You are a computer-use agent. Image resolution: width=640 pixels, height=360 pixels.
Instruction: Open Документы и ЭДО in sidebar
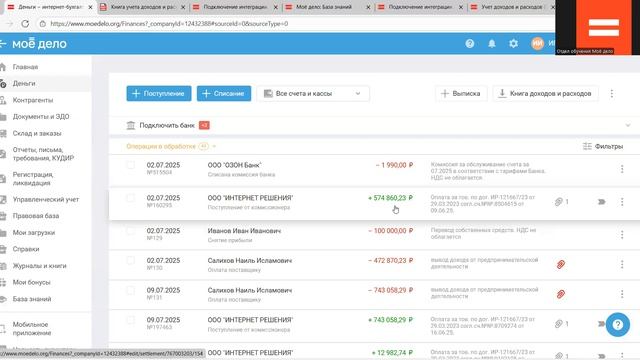pyautogui.click(x=41, y=117)
